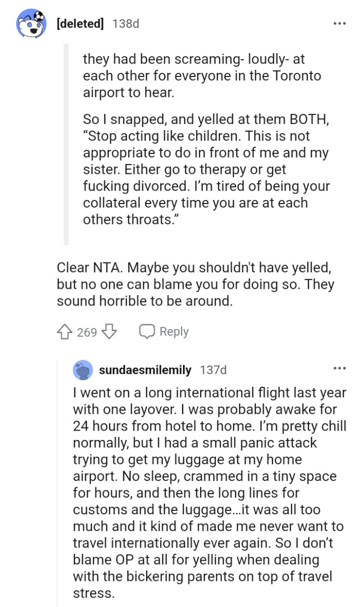Screen dimensions: 364x607
Task: Click the Reply speech bubble icon
Action: pyautogui.click(x=148, y=331)
